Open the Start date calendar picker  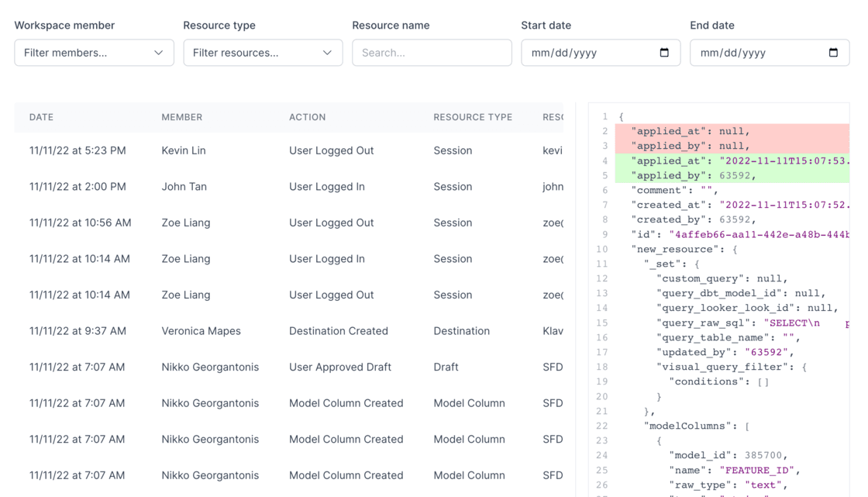(663, 53)
